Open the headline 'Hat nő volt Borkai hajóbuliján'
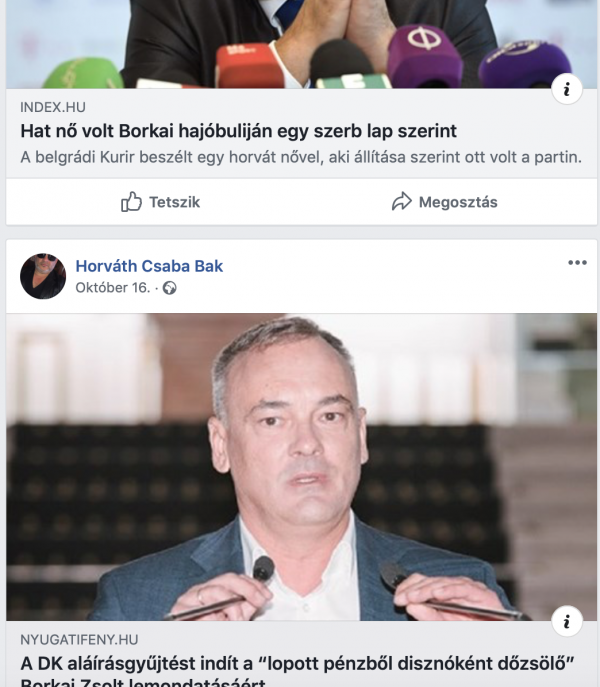This screenshot has height=687, width=600. click(x=238, y=131)
